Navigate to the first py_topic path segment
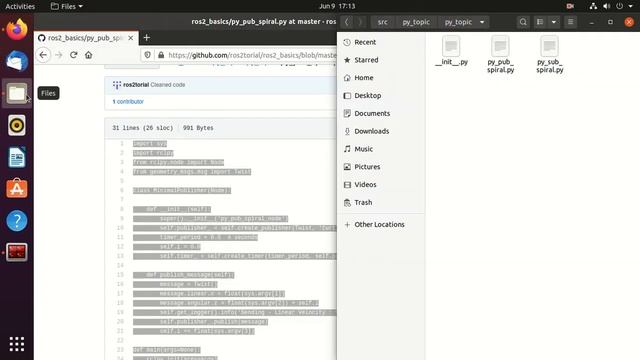Screen dimensions: 640x360 click(416, 22)
